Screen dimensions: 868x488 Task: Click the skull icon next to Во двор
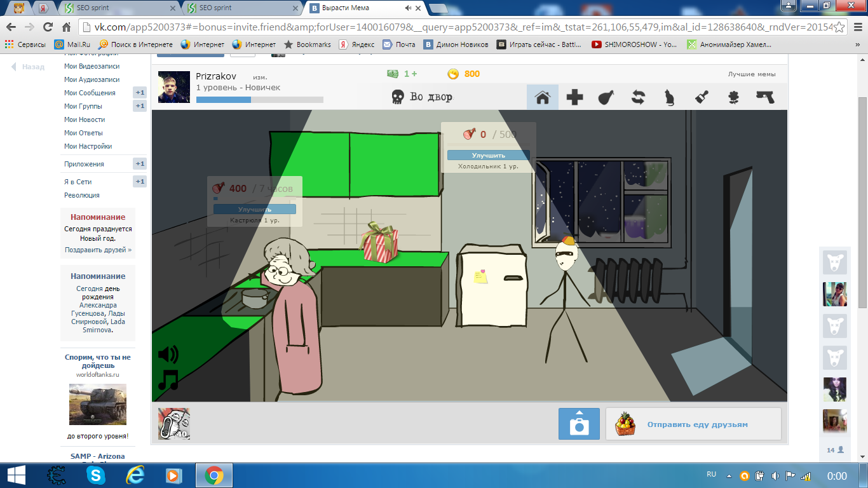397,97
